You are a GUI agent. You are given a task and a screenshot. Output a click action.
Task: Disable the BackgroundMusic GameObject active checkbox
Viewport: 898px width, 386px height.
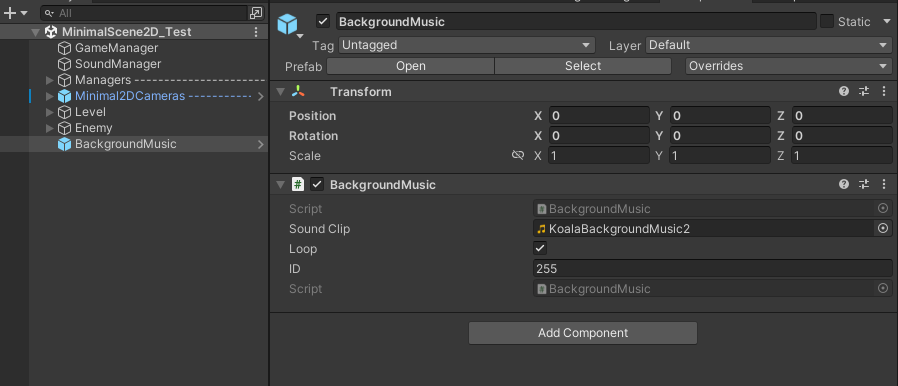pyautogui.click(x=323, y=22)
